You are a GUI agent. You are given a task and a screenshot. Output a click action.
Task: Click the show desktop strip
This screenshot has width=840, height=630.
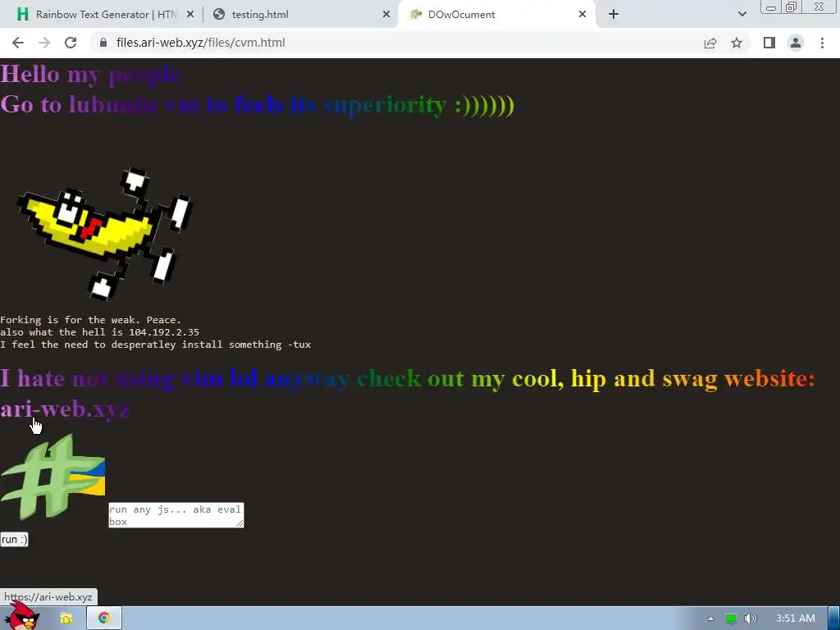[834, 619]
